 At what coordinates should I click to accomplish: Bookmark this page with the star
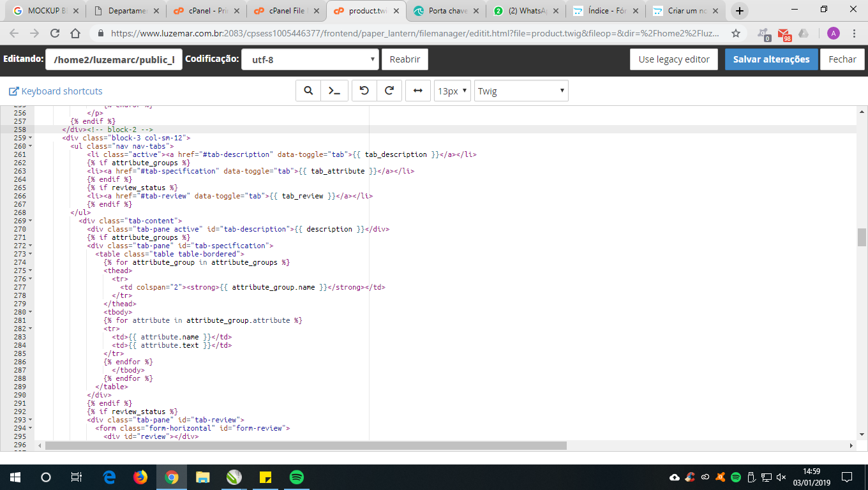pyautogui.click(x=736, y=34)
